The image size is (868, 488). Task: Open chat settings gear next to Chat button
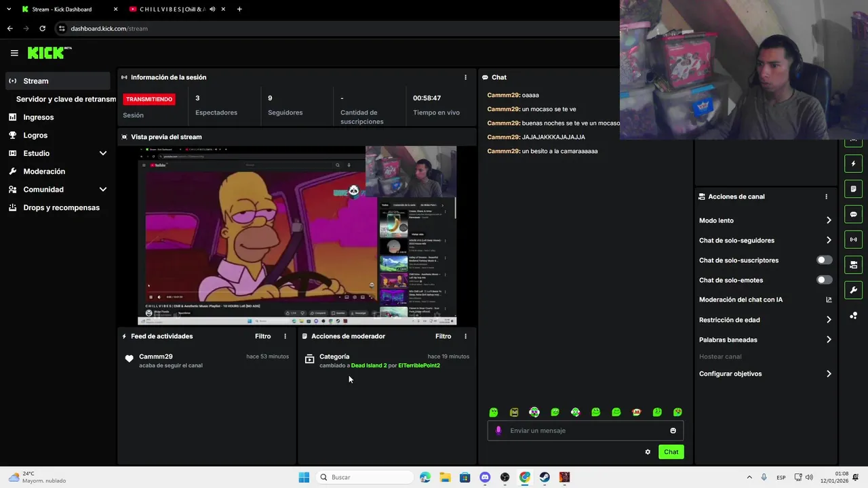pos(648,452)
